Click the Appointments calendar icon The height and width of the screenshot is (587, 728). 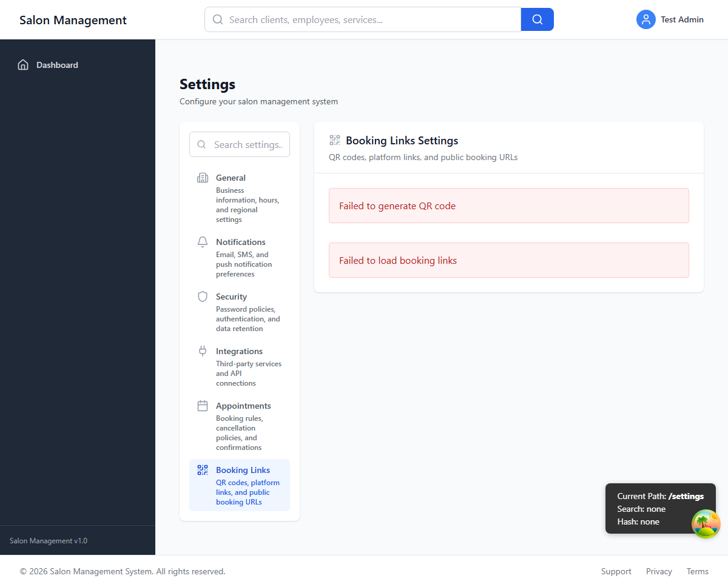coord(203,406)
